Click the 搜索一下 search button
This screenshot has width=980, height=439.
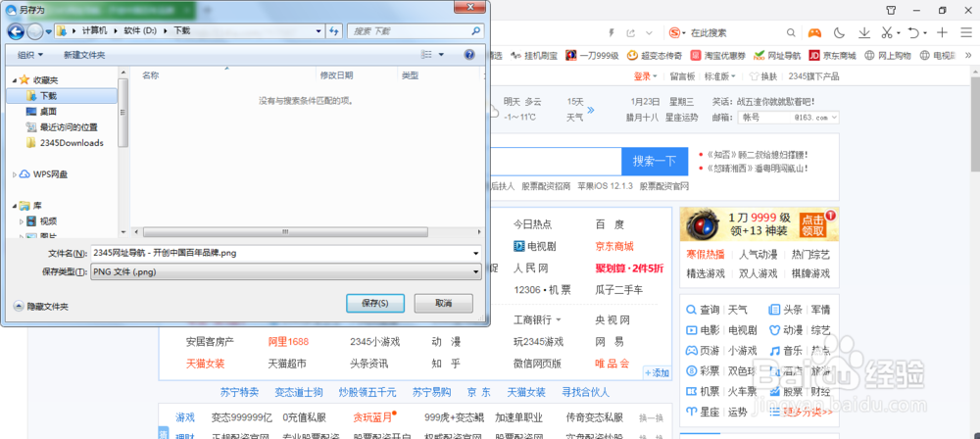655,162
